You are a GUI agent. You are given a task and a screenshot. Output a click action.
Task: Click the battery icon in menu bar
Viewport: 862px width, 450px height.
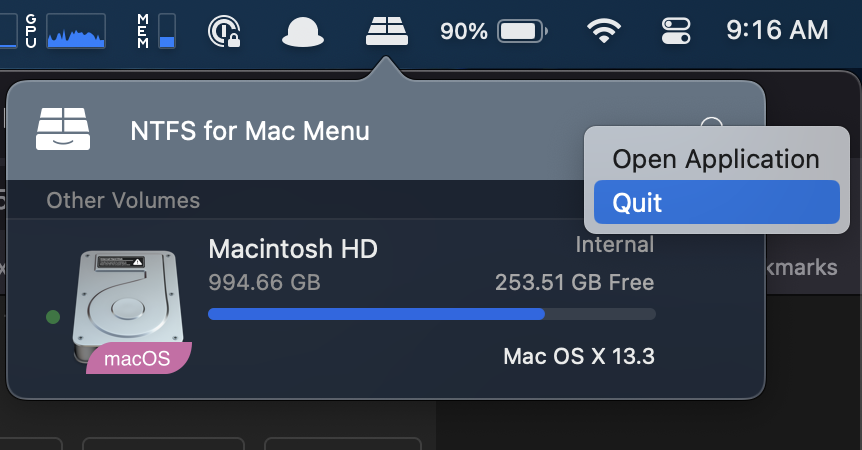tap(520, 32)
